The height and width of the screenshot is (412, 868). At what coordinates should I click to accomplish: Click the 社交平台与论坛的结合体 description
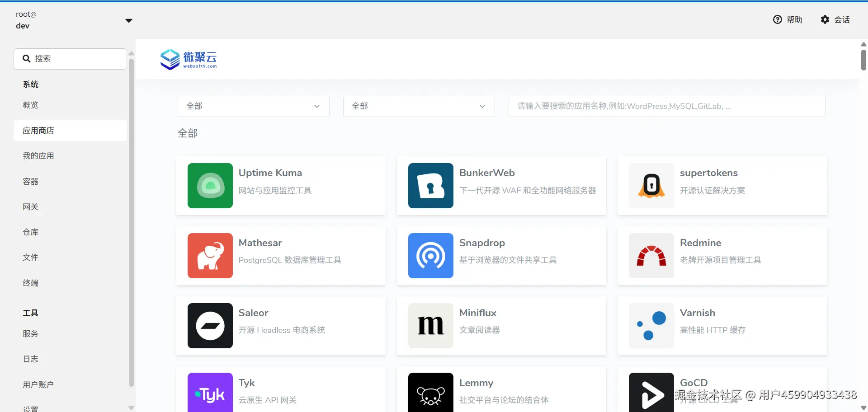tap(504, 400)
